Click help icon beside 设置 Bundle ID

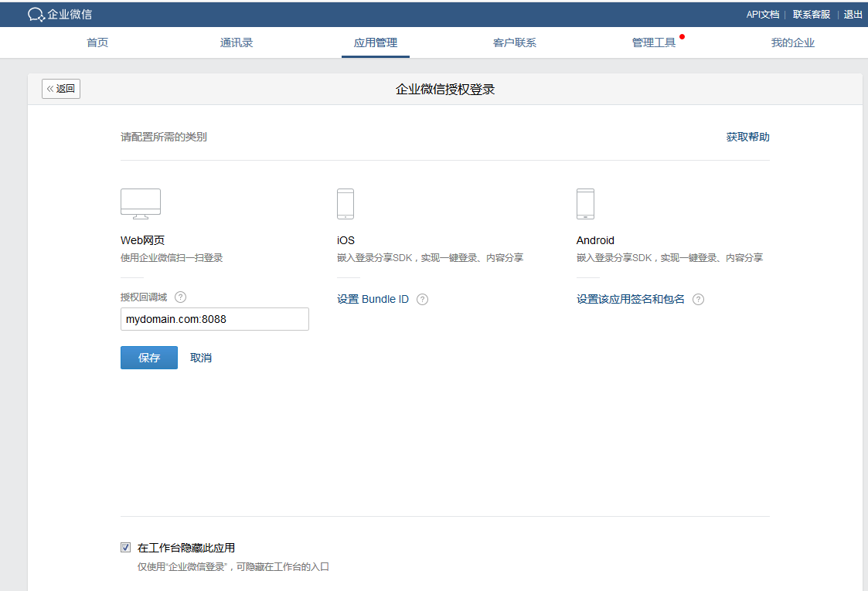[422, 300]
